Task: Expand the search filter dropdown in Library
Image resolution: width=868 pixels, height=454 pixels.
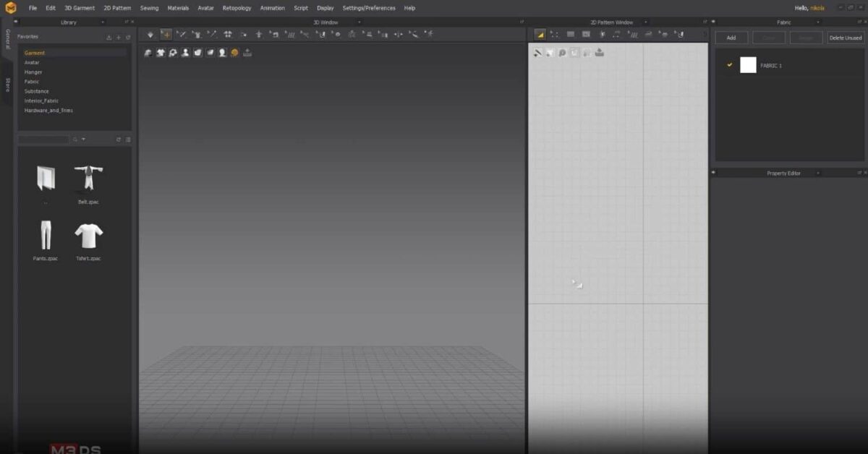Action: click(84, 139)
